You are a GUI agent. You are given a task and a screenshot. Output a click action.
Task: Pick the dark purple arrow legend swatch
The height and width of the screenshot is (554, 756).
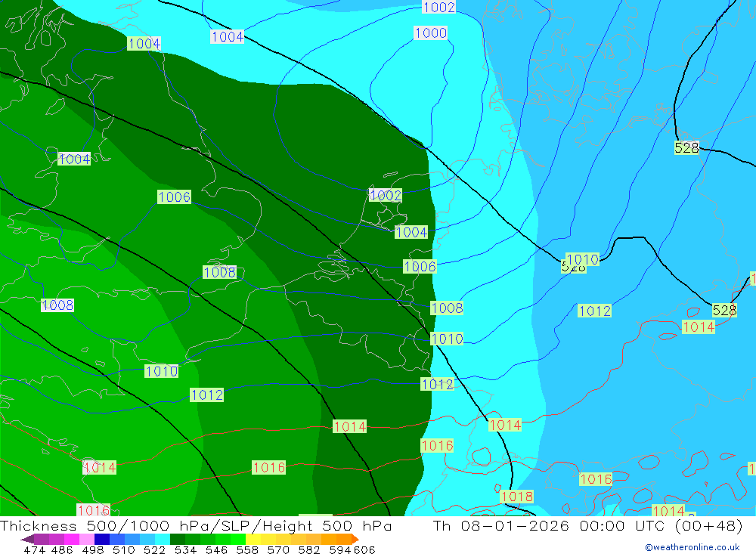pyautogui.click(x=27, y=539)
